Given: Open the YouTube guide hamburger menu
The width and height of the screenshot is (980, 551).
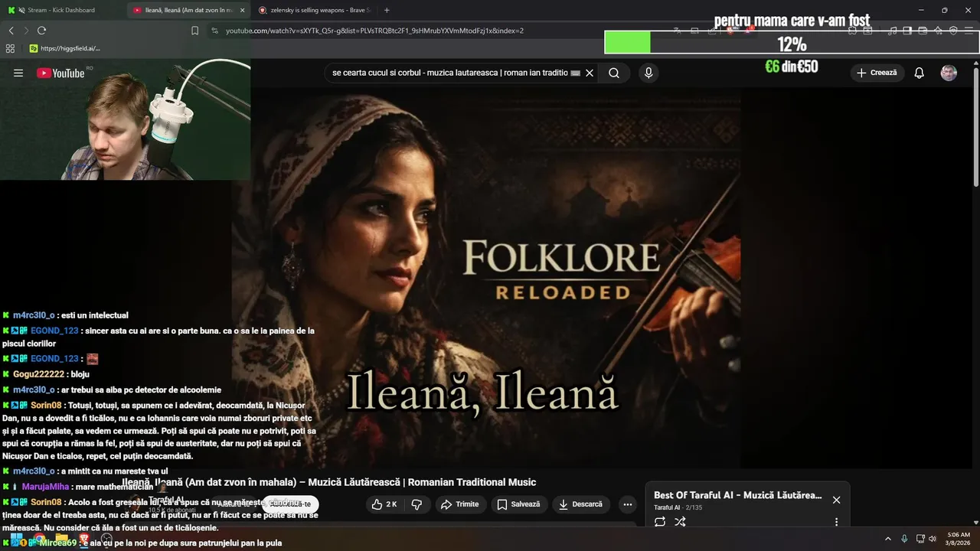Looking at the screenshot, I should tap(18, 73).
